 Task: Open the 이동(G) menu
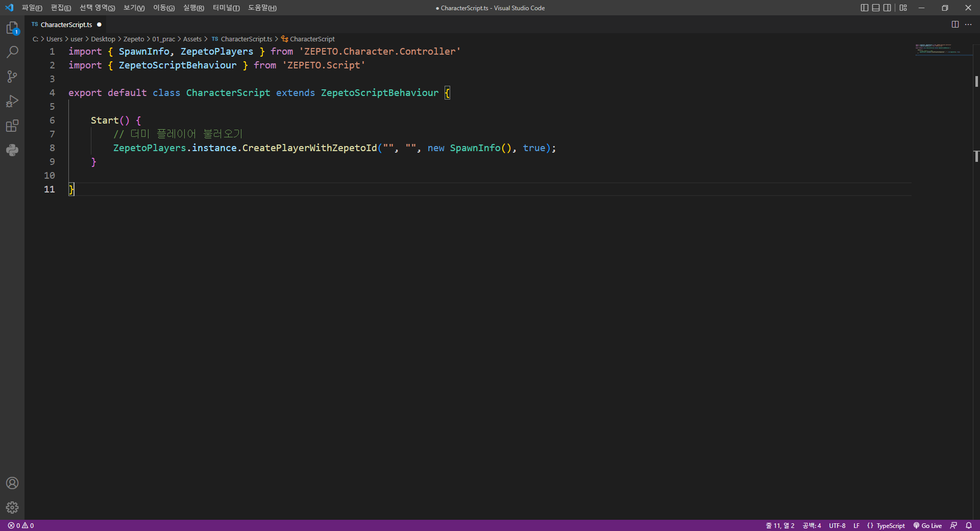click(163, 8)
